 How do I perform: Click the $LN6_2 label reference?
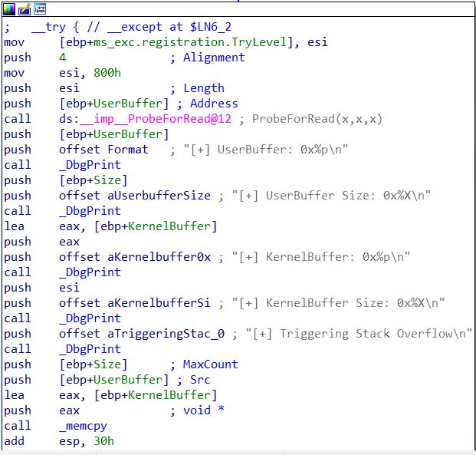[211, 27]
